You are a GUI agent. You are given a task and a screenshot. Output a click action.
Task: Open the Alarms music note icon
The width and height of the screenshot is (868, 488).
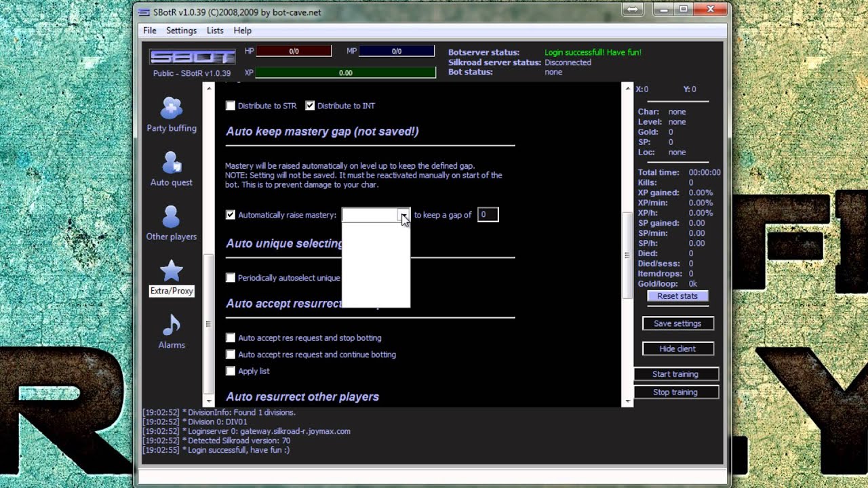point(172,325)
